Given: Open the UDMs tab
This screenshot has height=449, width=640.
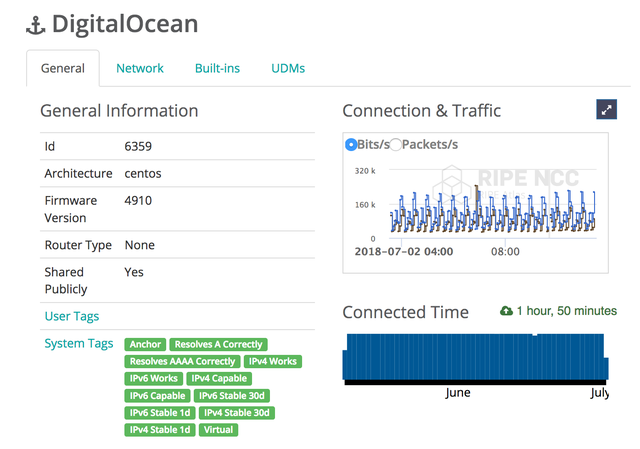Looking at the screenshot, I should point(288,68).
